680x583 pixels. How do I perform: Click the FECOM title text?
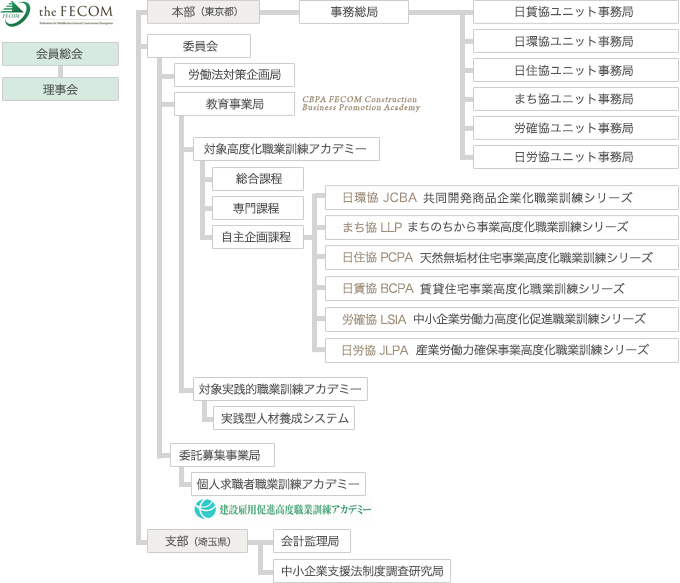[x=76, y=12]
